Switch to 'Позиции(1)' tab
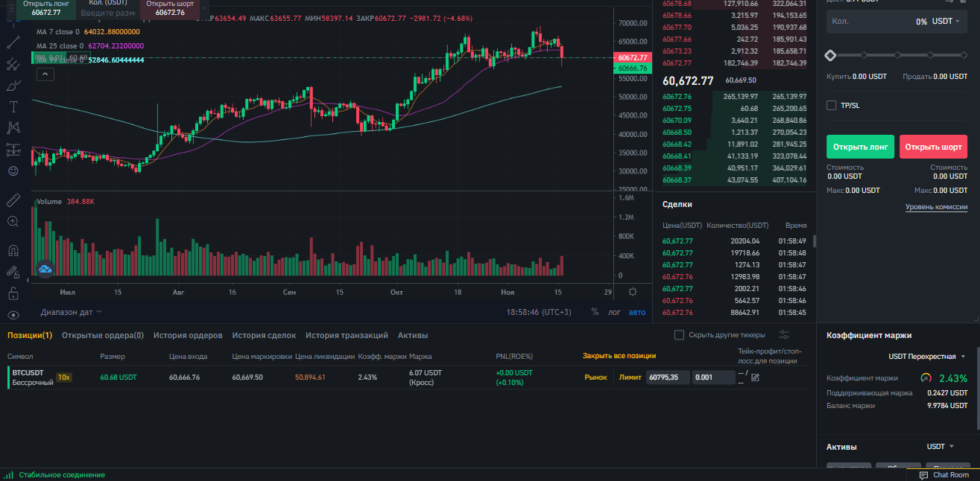The width and height of the screenshot is (980, 481). [x=30, y=335]
